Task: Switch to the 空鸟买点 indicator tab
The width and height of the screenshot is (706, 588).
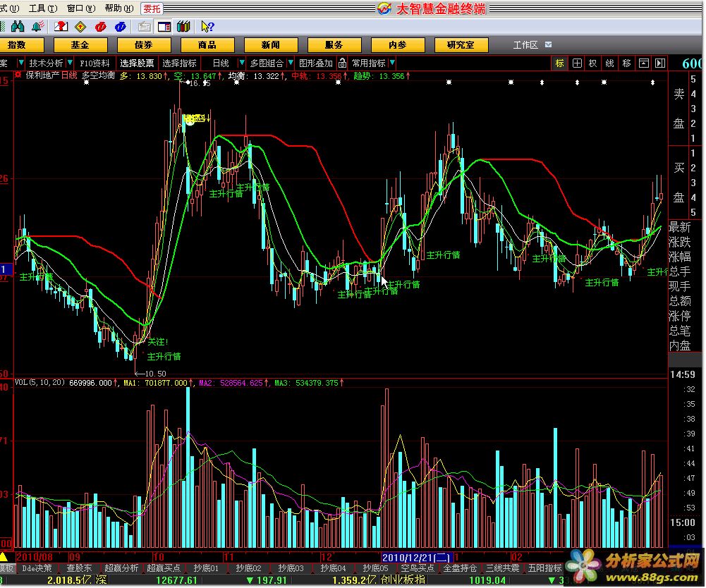Action: coord(418,568)
